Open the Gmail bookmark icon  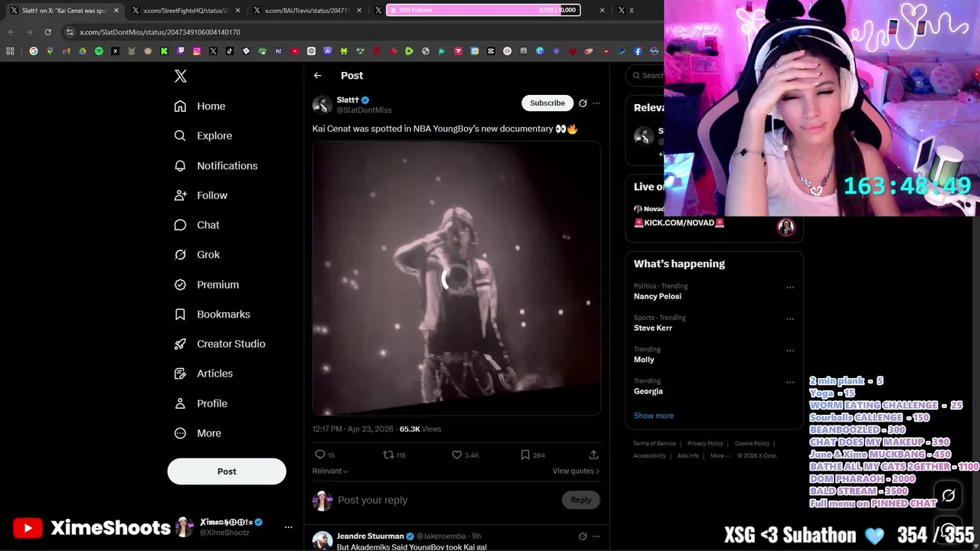67,51
